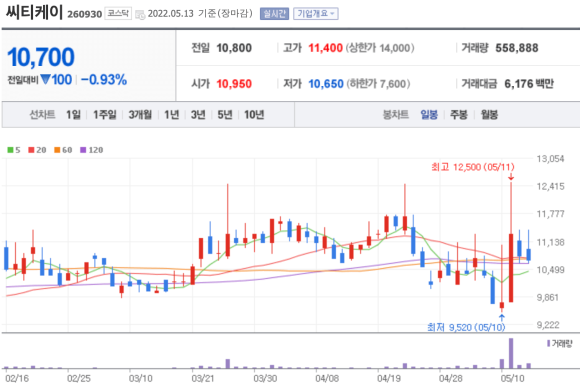Click the 코스닥 market label
The height and width of the screenshot is (390, 580).
118,13
